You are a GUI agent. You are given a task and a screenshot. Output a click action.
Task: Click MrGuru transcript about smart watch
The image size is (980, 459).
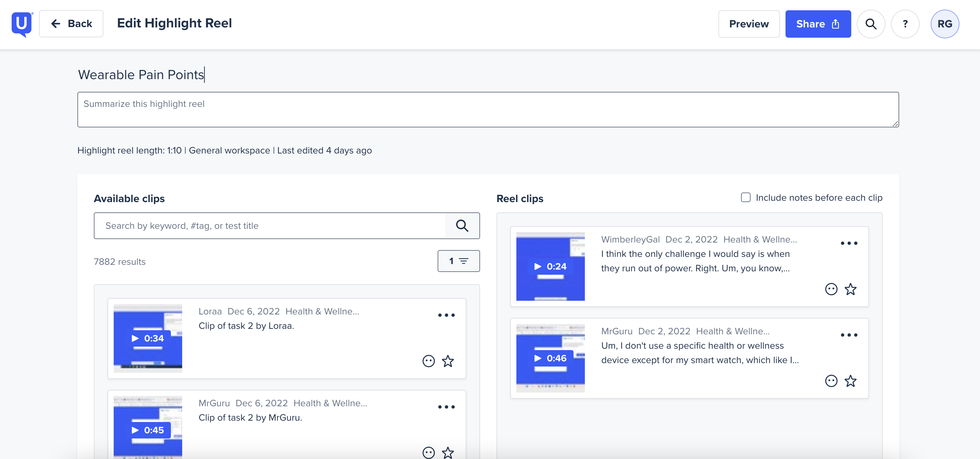click(x=700, y=353)
